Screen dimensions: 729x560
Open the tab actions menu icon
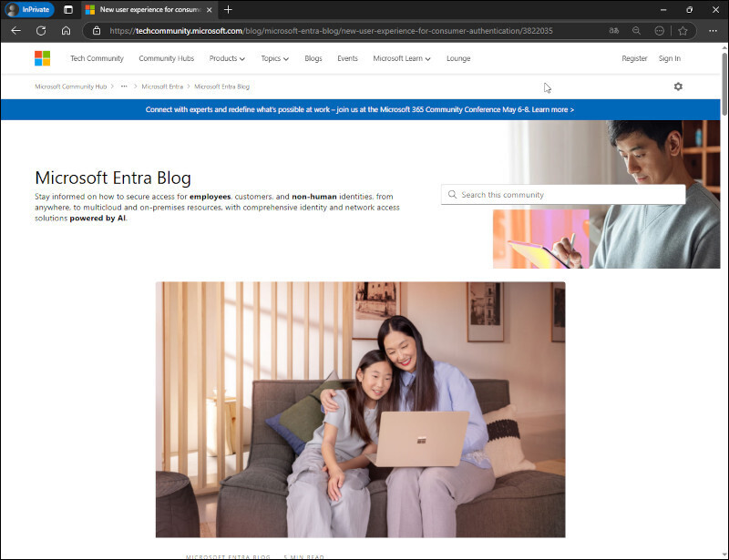tap(68, 9)
